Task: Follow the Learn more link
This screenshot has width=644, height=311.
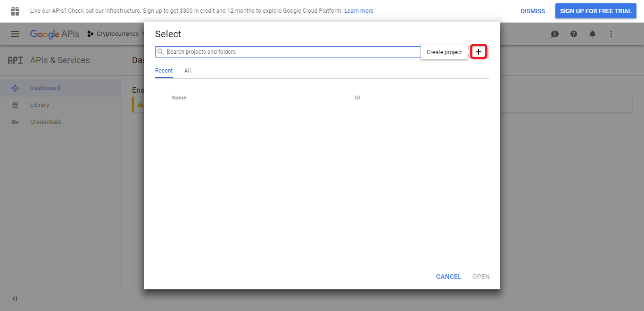Action: click(359, 11)
